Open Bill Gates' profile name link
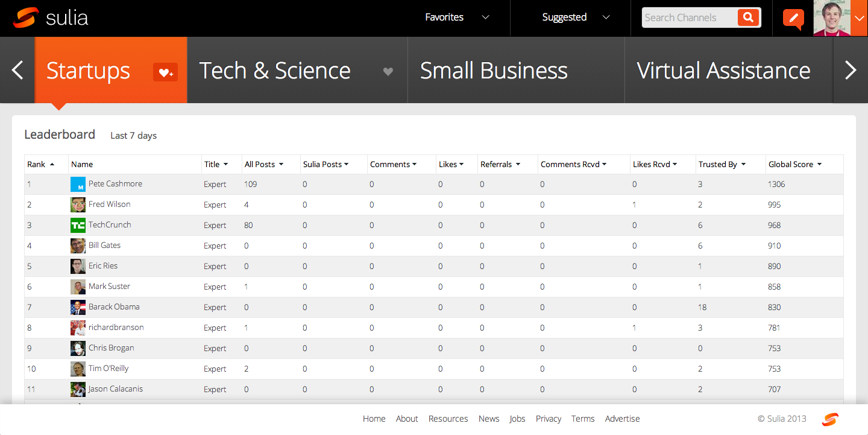 tap(104, 245)
